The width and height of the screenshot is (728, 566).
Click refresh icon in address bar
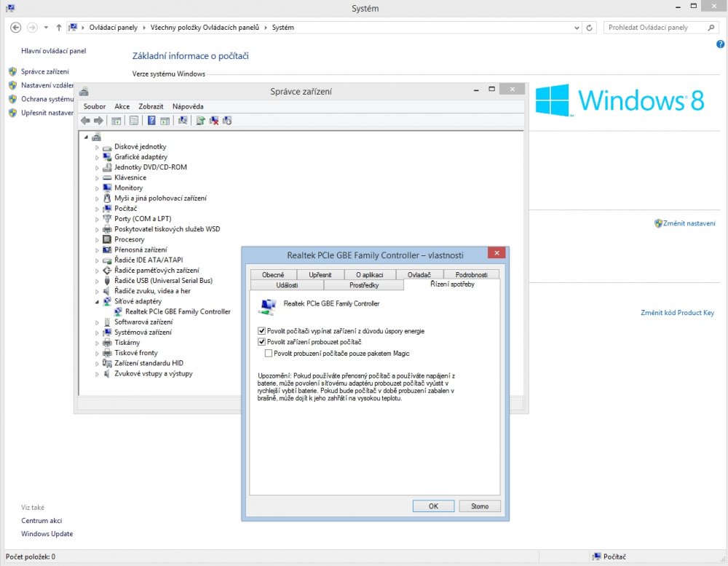click(589, 28)
